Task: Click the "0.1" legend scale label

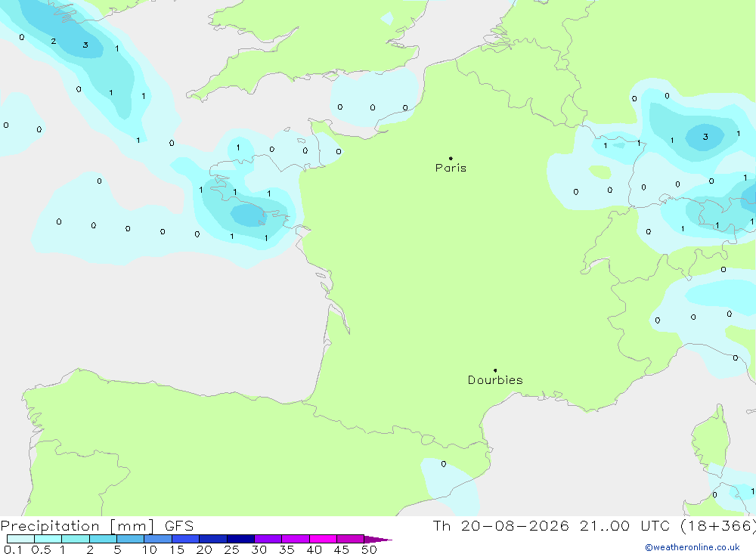Action: pos(13,549)
